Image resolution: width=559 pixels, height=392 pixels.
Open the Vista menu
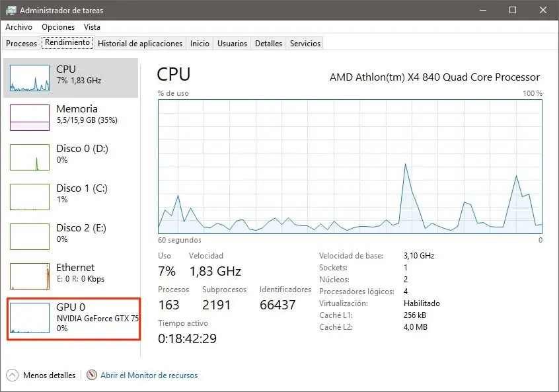[x=92, y=27]
